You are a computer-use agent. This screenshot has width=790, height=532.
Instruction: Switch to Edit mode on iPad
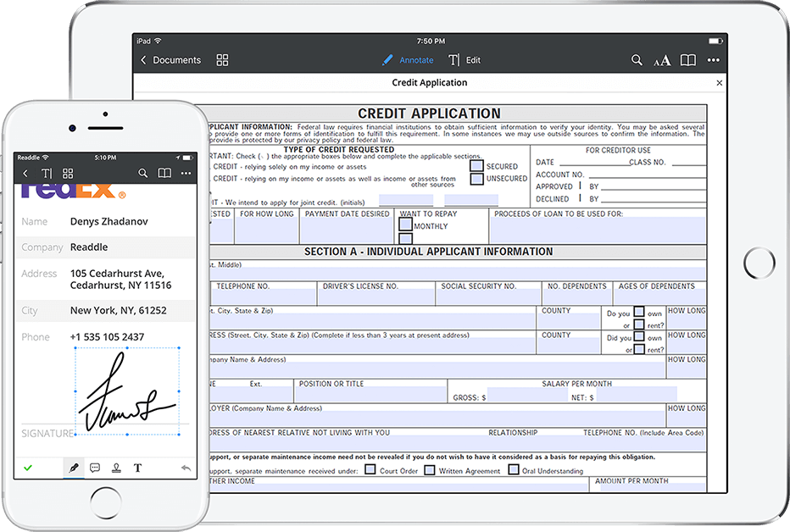coord(465,60)
